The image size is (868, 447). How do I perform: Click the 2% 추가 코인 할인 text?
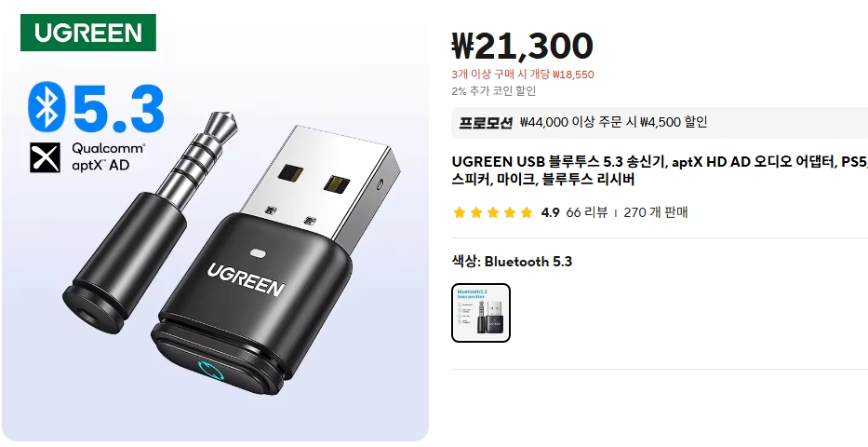point(494,91)
